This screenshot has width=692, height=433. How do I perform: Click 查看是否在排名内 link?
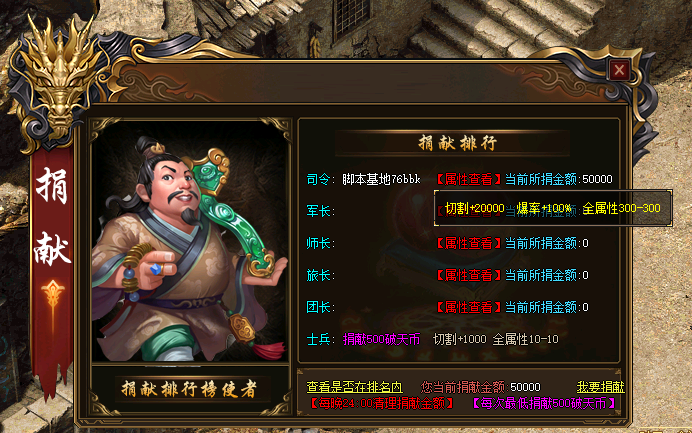[354, 387]
